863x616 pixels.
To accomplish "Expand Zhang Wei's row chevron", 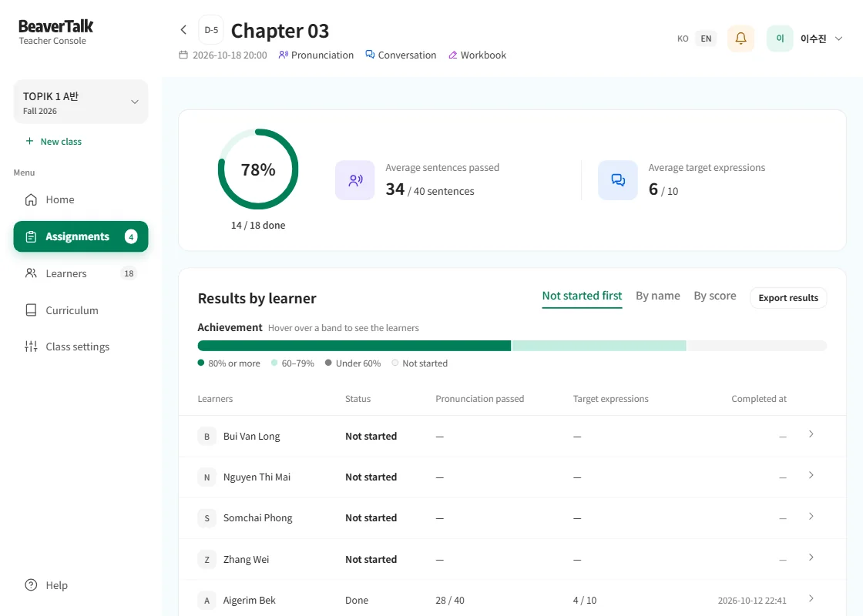I will tap(811, 557).
